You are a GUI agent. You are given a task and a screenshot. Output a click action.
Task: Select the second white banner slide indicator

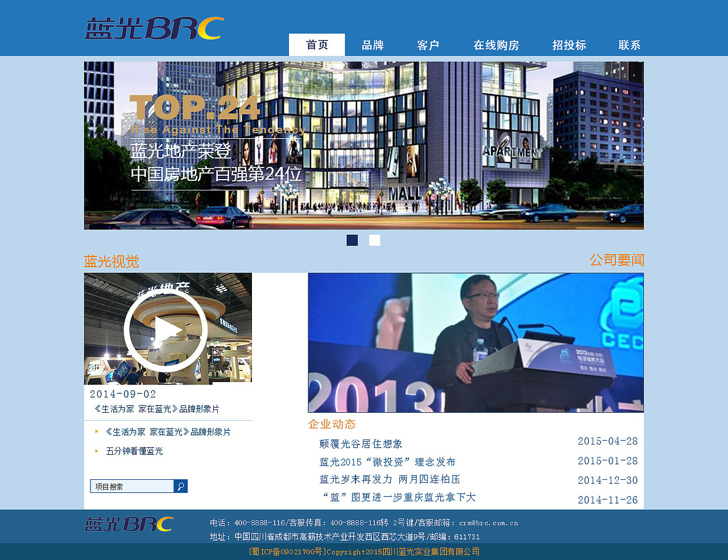coord(374,240)
